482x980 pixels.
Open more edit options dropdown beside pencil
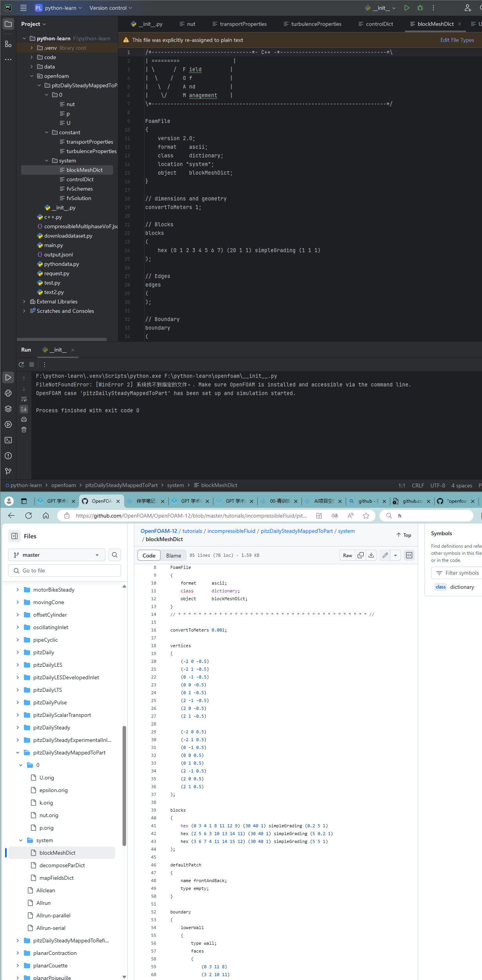pos(395,555)
